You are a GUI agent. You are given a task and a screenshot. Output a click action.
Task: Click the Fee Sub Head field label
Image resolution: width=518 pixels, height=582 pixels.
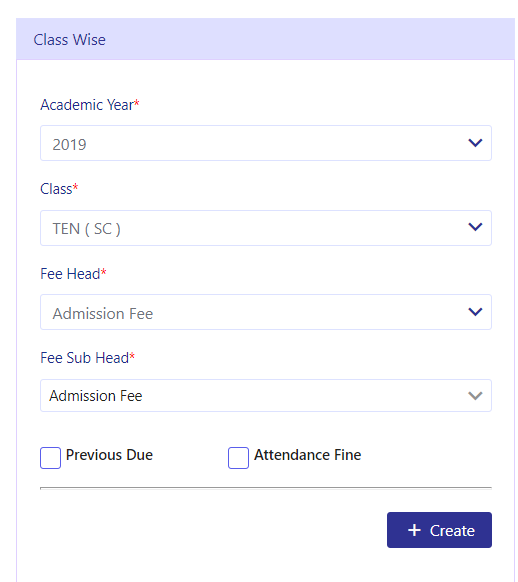(x=87, y=358)
